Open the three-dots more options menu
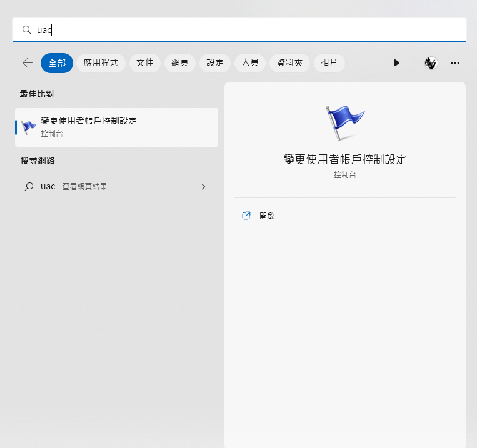Screen dimensions: 477x448 [x=455, y=63]
